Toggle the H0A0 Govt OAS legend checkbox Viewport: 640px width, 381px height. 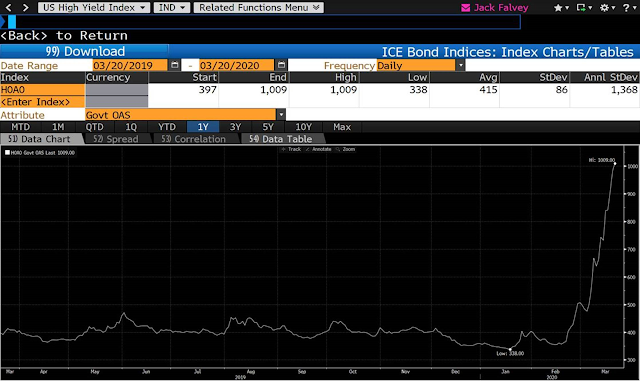pos(7,153)
